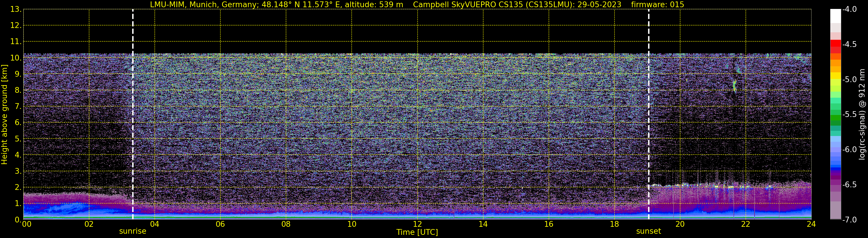Click time axis tick label '22'
868x238 pixels.
click(746, 224)
